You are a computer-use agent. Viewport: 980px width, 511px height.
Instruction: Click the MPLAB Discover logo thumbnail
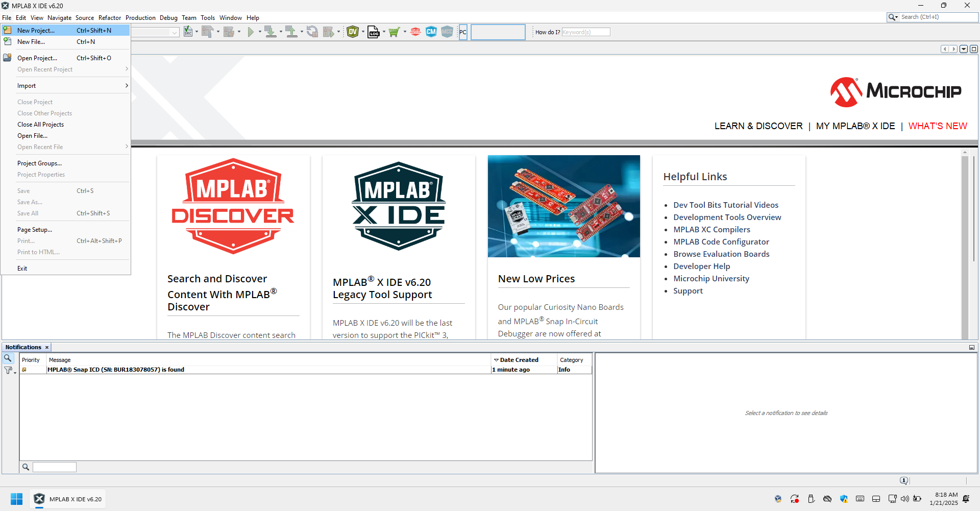233,206
